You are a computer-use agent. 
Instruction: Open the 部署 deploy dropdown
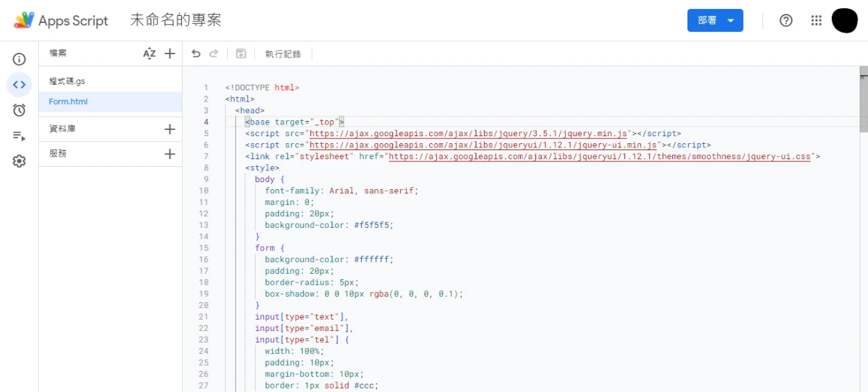point(715,20)
